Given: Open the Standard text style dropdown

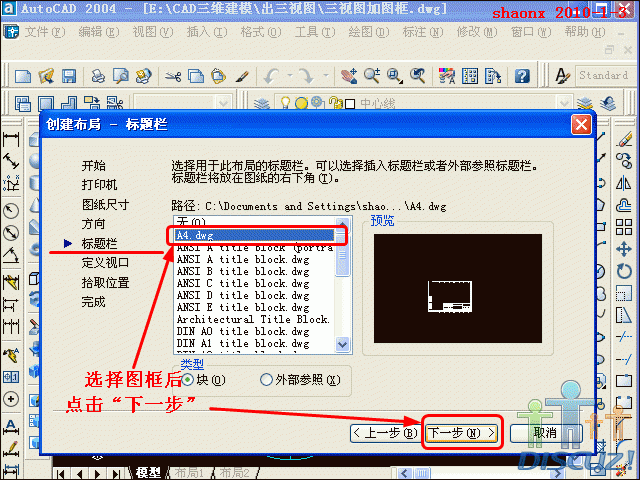Looking at the screenshot, I should pyautogui.click(x=607, y=76).
